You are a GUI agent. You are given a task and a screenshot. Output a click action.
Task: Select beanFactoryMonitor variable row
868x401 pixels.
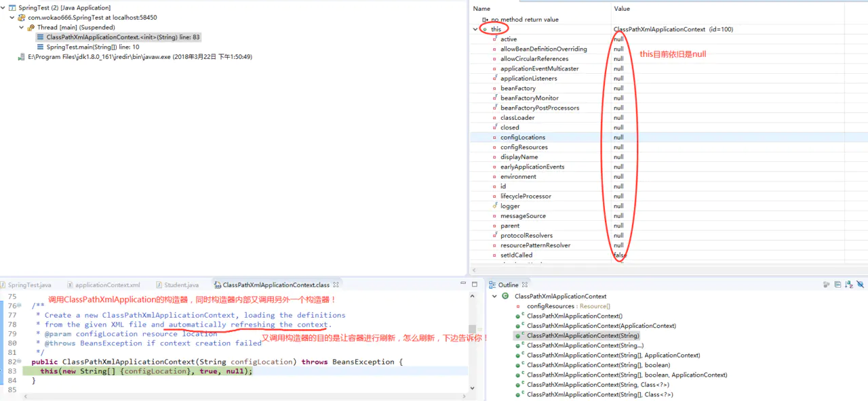[530, 98]
